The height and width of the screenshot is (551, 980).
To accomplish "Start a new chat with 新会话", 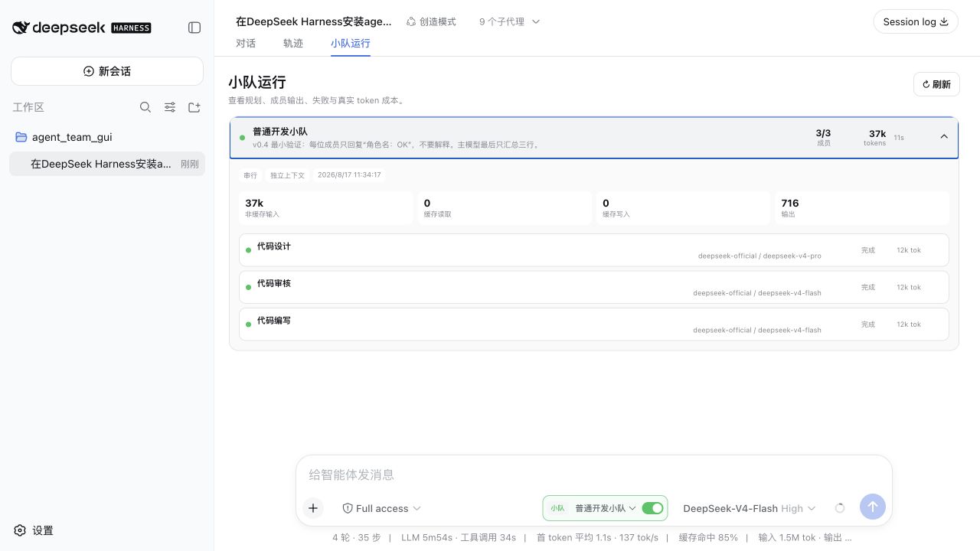I will tap(107, 71).
